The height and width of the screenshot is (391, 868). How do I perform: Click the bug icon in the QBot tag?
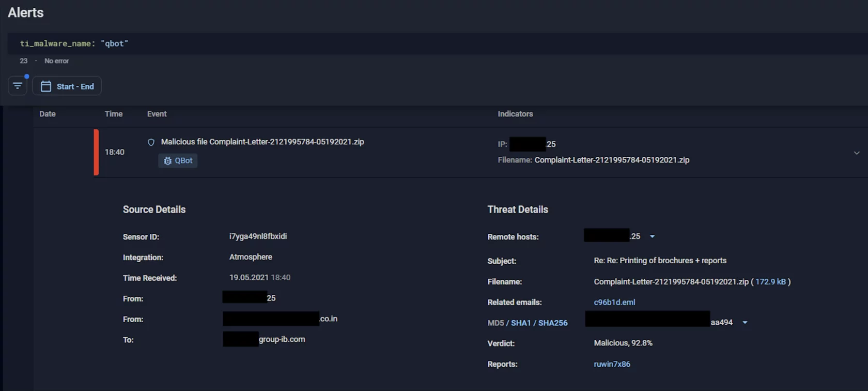[x=167, y=161]
